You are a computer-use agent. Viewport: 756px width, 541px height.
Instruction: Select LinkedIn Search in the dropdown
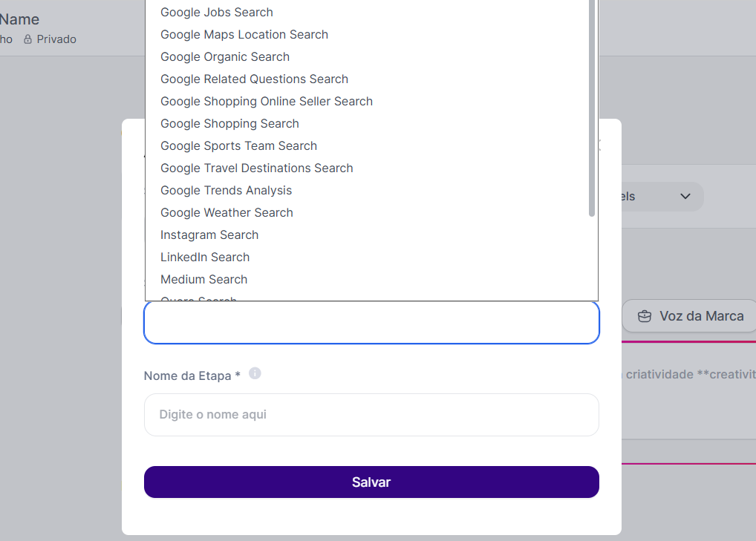(x=205, y=258)
